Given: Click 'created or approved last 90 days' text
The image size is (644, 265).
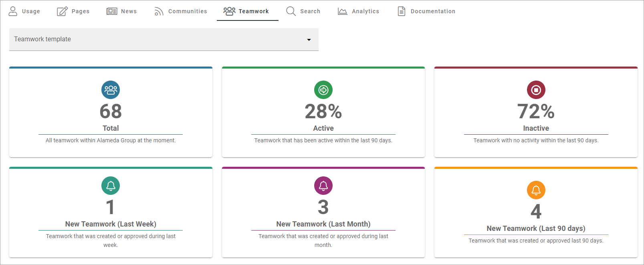Looking at the screenshot, I should point(536,241).
